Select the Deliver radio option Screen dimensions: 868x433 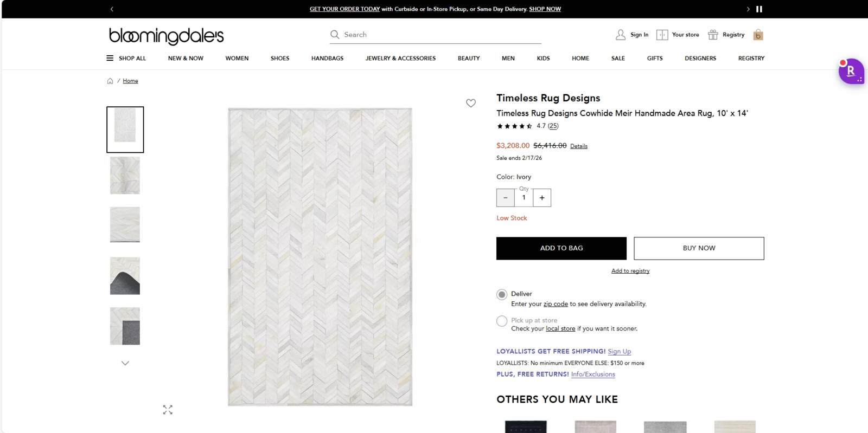(x=502, y=294)
